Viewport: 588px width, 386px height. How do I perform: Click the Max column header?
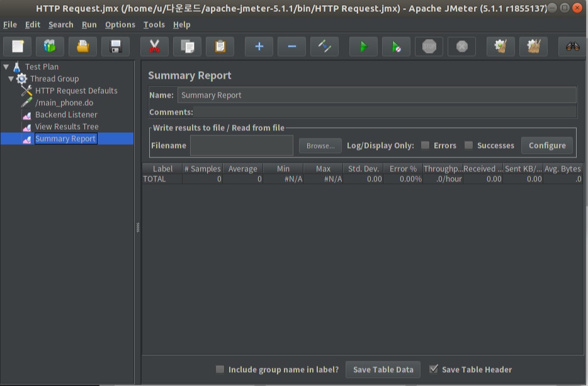323,169
